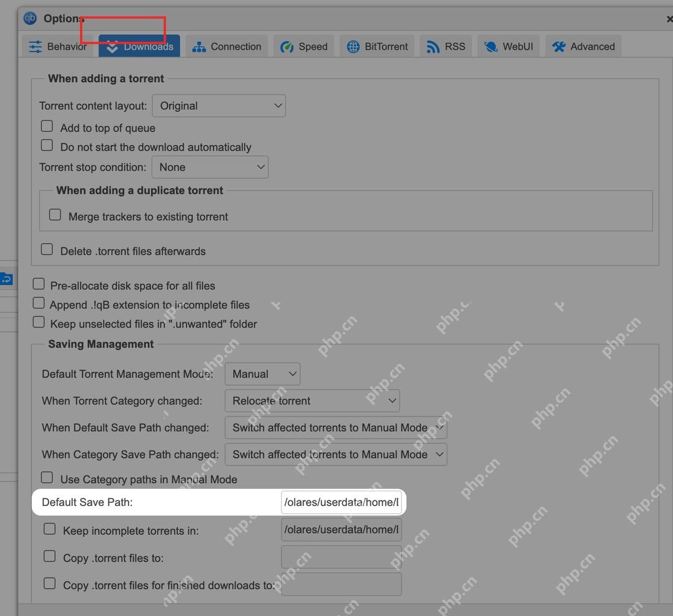Click the BitTorrent tab globe icon
Screen dimensions: 673x616
(x=353, y=46)
